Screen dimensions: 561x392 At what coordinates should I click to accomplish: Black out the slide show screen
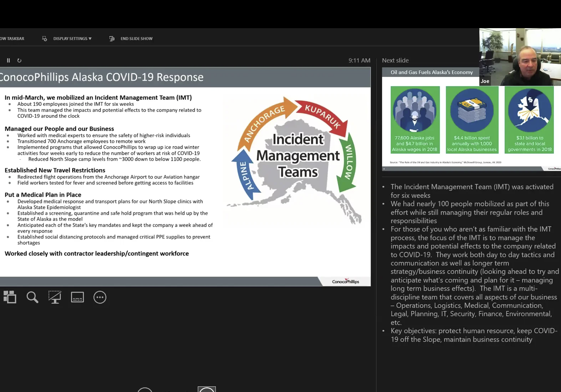tap(55, 297)
